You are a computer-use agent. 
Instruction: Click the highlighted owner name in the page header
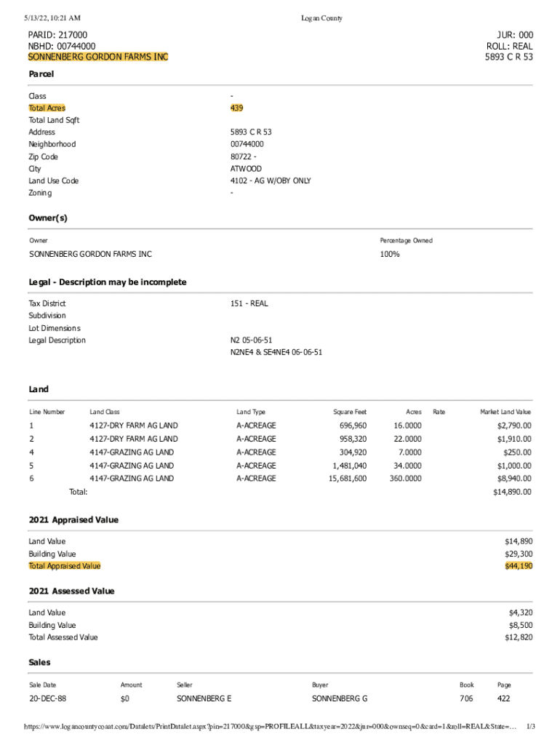click(x=98, y=57)
